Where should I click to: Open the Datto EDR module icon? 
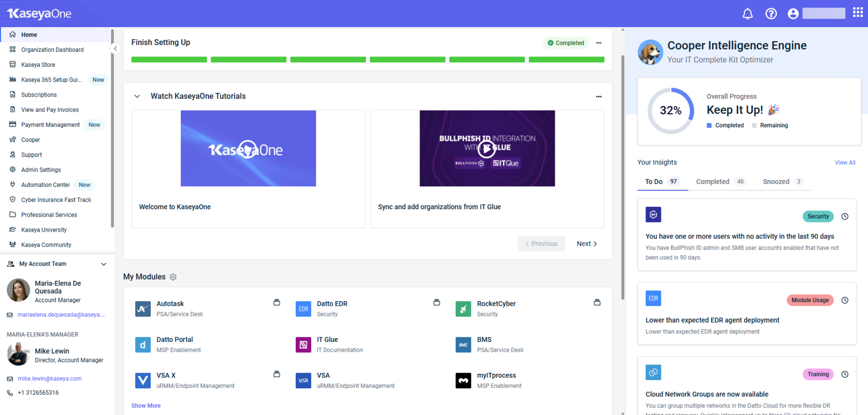coord(303,309)
